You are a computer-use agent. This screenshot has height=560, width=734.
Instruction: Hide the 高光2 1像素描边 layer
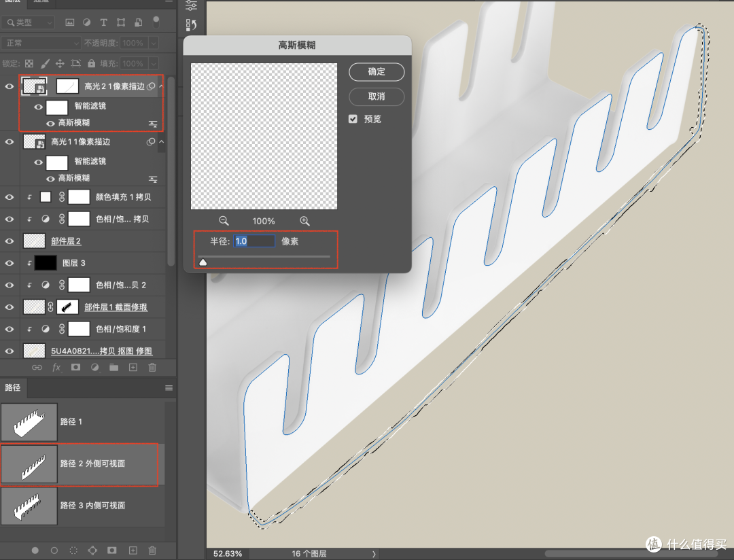pos(10,86)
